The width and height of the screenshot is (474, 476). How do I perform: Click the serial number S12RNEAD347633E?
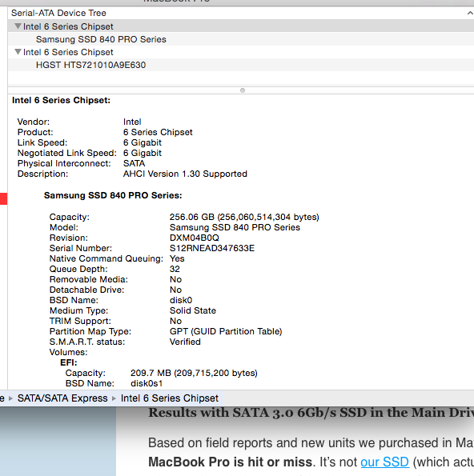coord(212,248)
